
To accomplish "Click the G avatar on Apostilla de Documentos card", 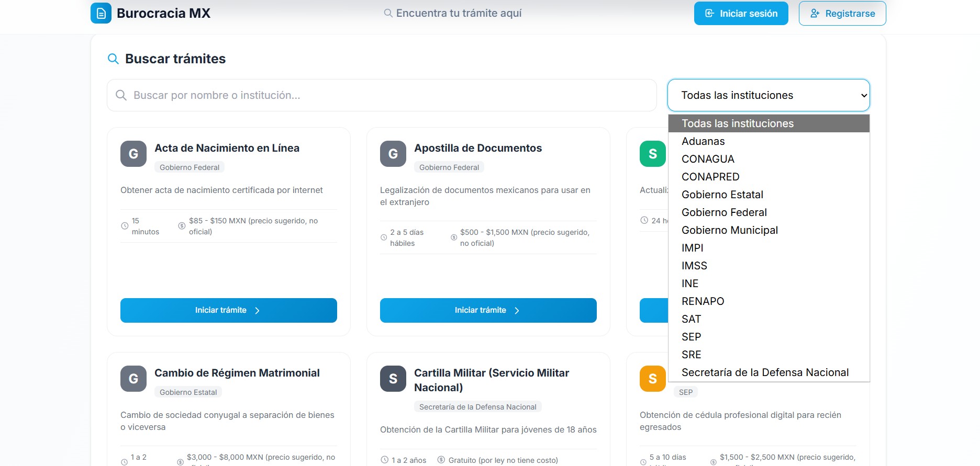I will 393,154.
